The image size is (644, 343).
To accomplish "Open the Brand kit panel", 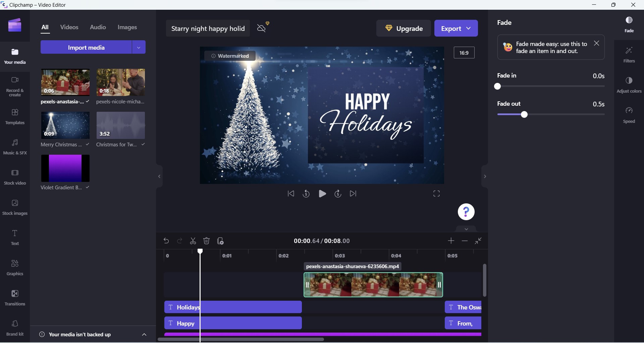I will [15, 328].
